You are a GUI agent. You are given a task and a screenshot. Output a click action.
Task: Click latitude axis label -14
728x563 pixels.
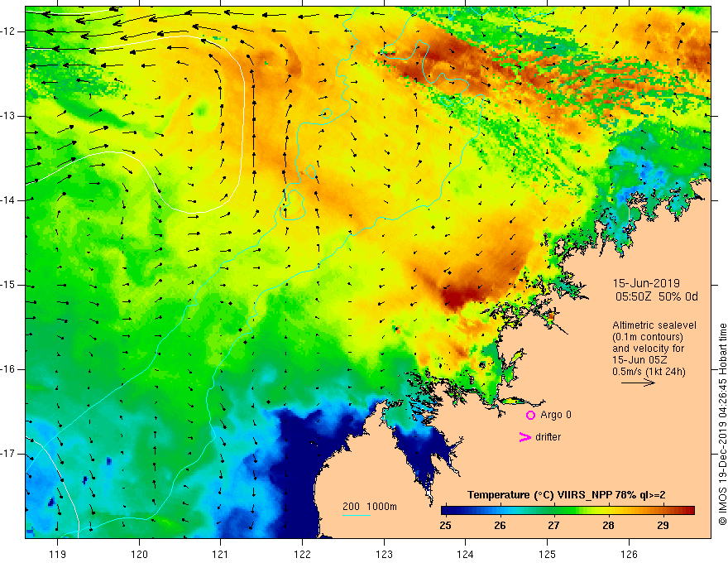(x=8, y=200)
